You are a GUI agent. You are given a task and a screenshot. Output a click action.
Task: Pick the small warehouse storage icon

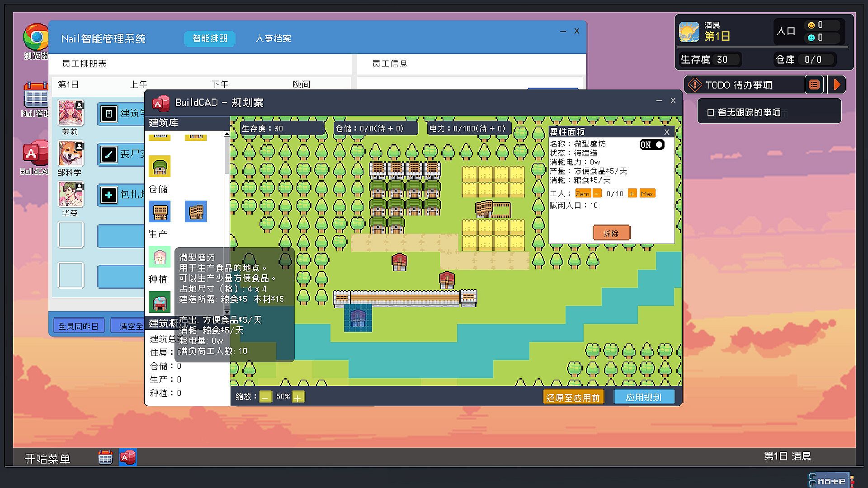(160, 211)
